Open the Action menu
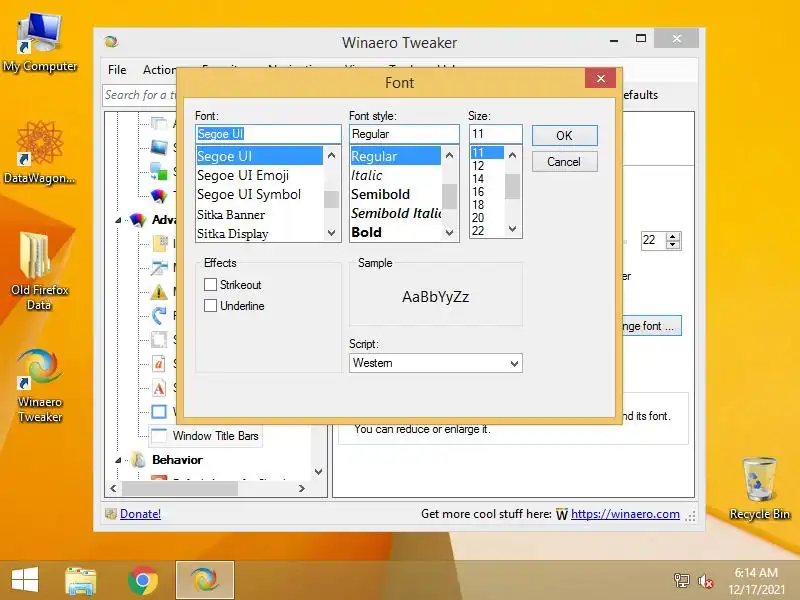 159,70
